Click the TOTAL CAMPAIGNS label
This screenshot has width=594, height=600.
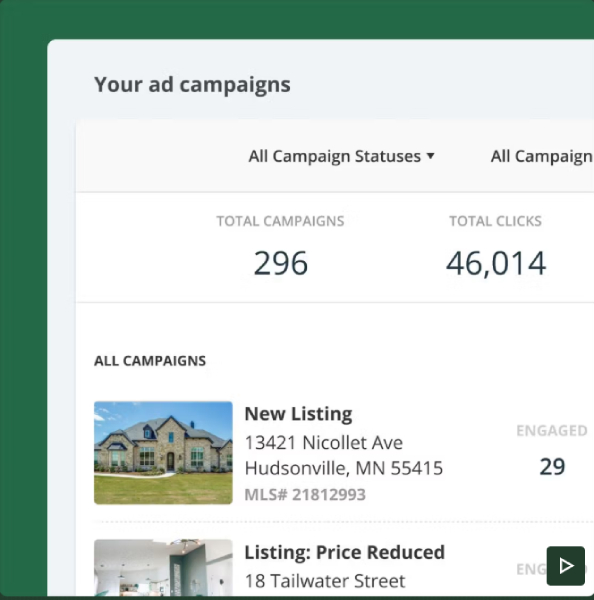[x=280, y=221]
